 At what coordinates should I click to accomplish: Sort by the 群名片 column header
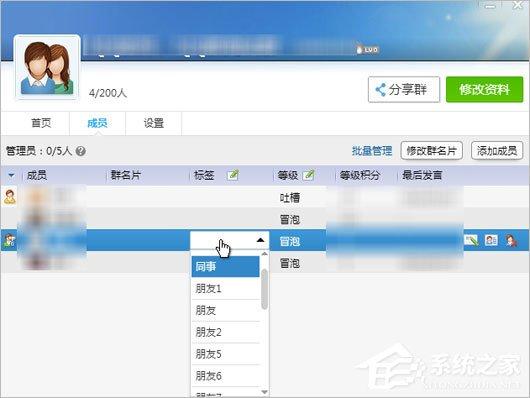[125, 175]
